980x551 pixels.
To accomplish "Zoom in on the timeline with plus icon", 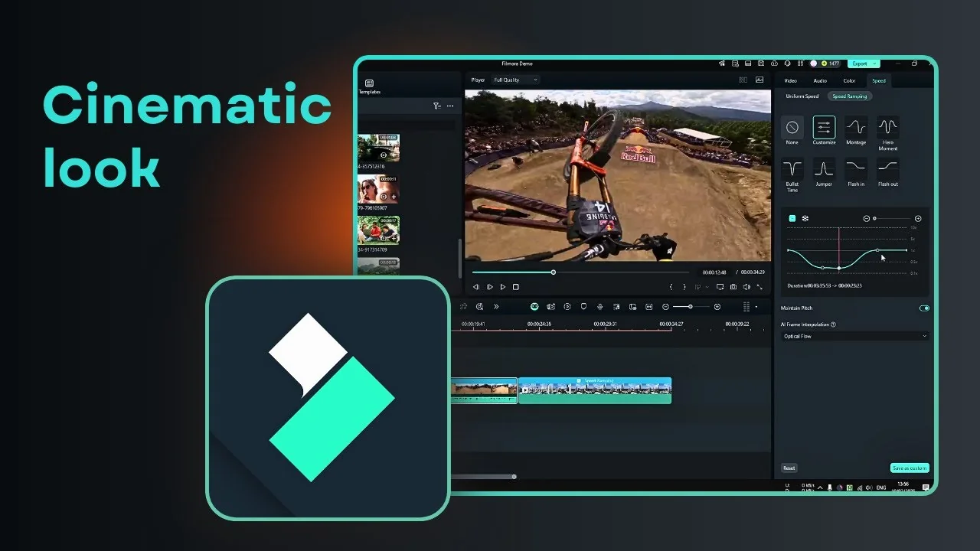I will coord(717,306).
